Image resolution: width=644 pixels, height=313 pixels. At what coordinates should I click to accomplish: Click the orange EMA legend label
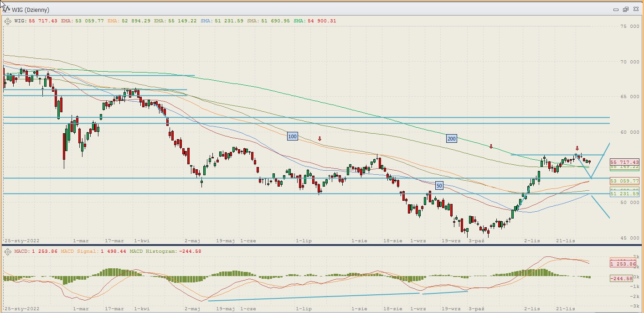click(129, 21)
